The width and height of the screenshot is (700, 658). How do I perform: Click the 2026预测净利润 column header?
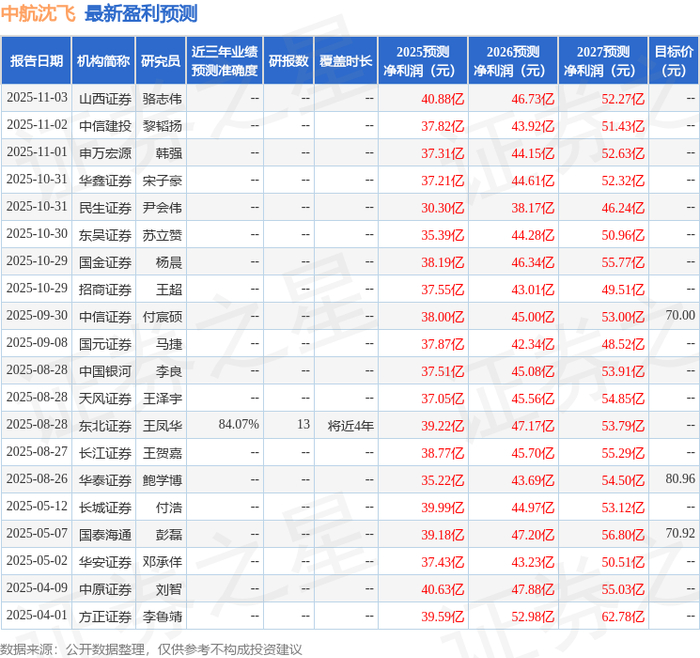(x=513, y=61)
